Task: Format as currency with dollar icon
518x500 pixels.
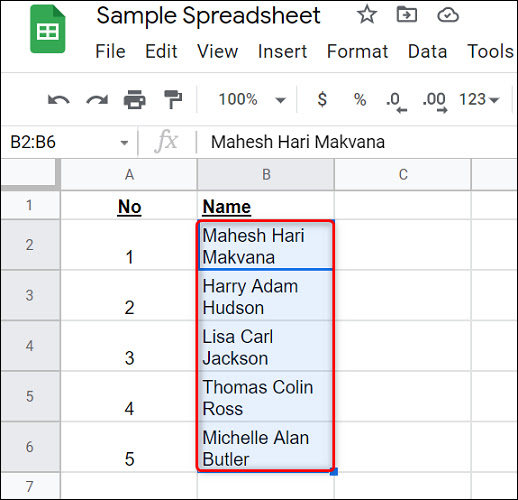Action: (322, 99)
